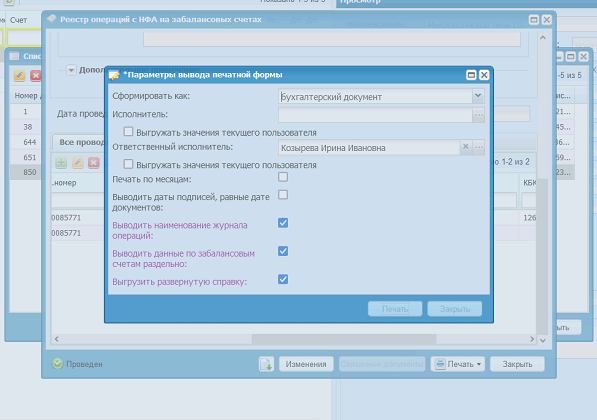The height and width of the screenshot is (420, 597).
Task: Click the filter field under the '.номер' column
Action: [78, 200]
